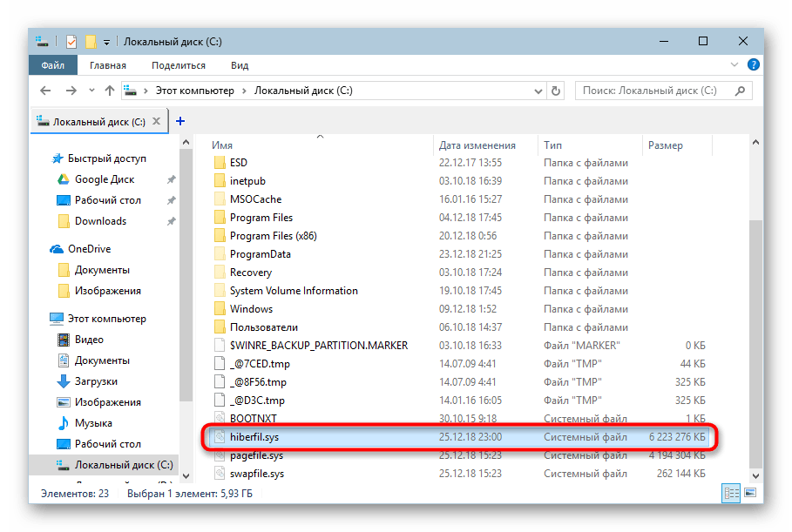Click the New folder icon in title bar
The height and width of the screenshot is (532, 792).
tap(90, 41)
